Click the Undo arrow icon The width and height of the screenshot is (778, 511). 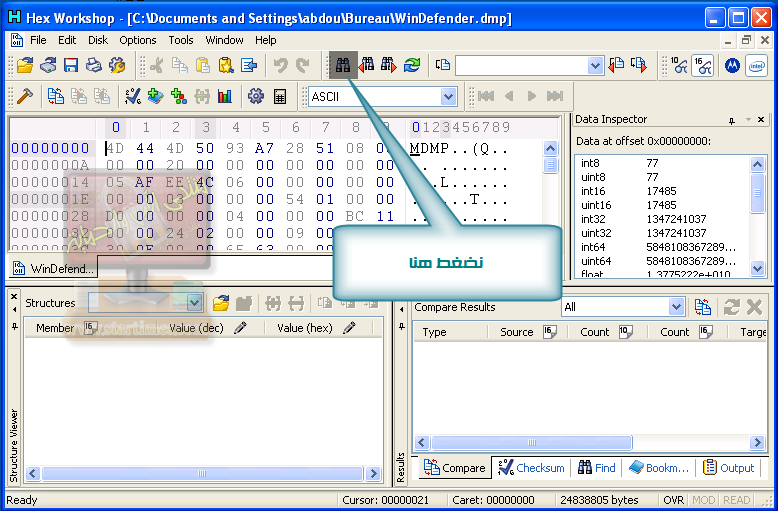click(x=280, y=65)
